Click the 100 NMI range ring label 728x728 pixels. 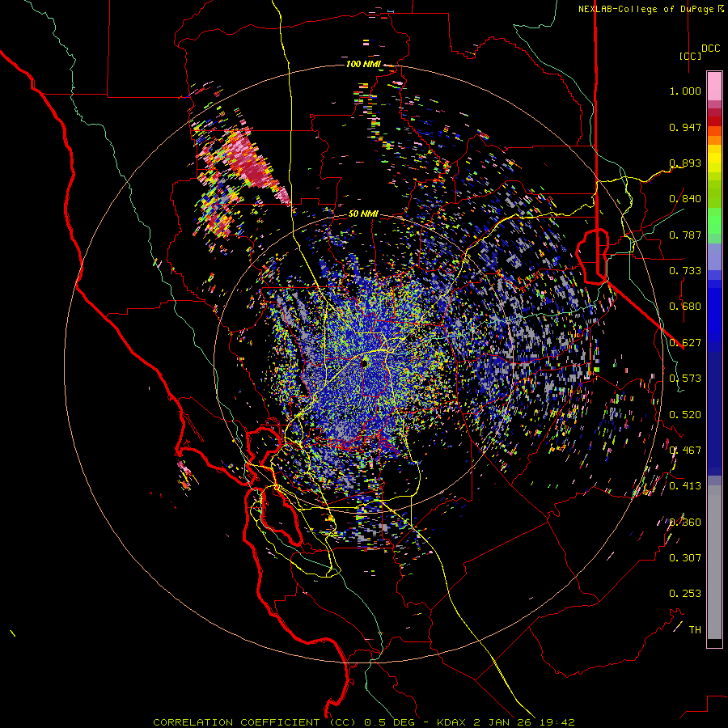pos(363,64)
